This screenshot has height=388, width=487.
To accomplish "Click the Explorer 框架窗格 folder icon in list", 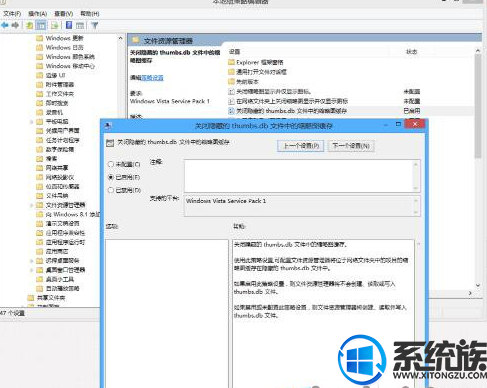I will pos(231,62).
